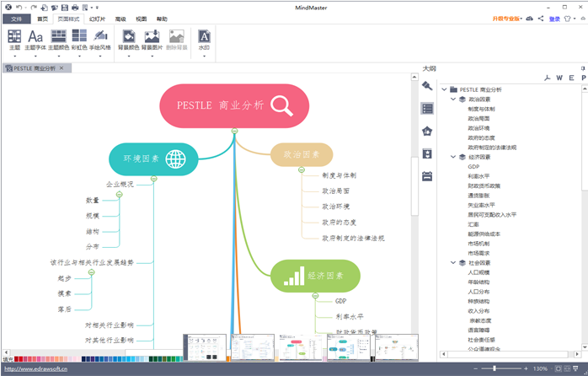Click the fit-page icon in status bar
588x376 pixels.
tap(559, 368)
